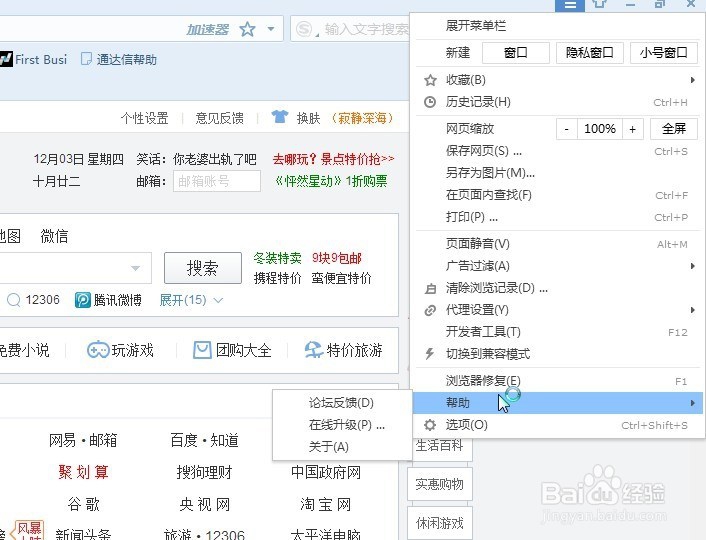Select 打印(P) menu item
The height and width of the screenshot is (540, 706).
(x=558, y=217)
